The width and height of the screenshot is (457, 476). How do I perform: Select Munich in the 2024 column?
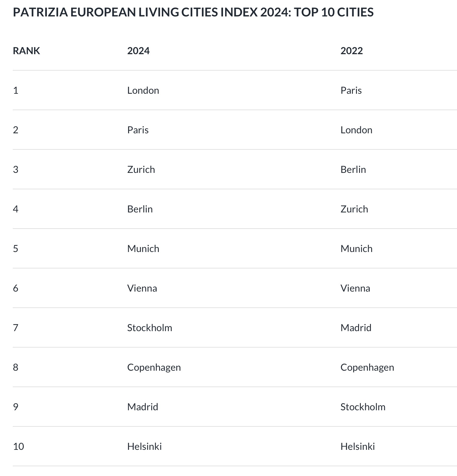143,249
